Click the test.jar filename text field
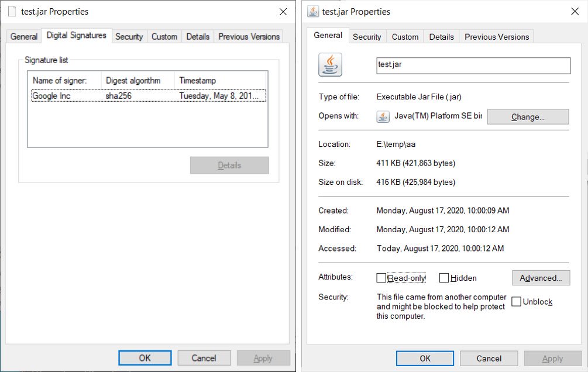This screenshot has height=372, width=588. click(473, 65)
